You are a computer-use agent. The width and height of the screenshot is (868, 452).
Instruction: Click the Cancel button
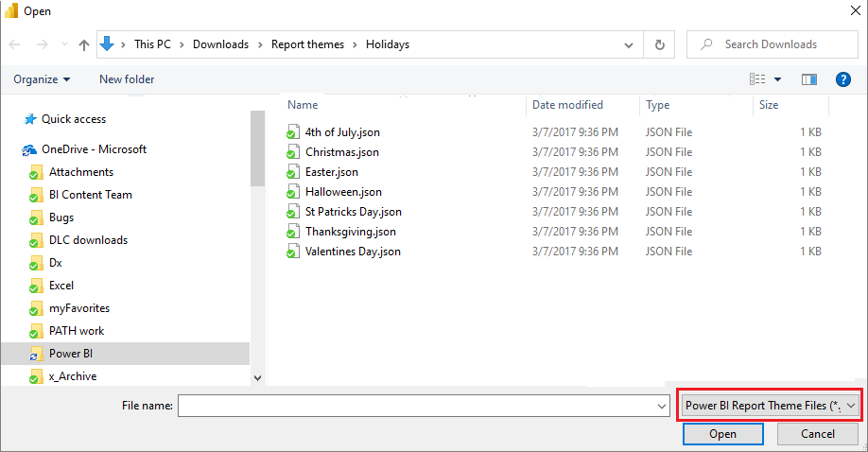coord(818,434)
